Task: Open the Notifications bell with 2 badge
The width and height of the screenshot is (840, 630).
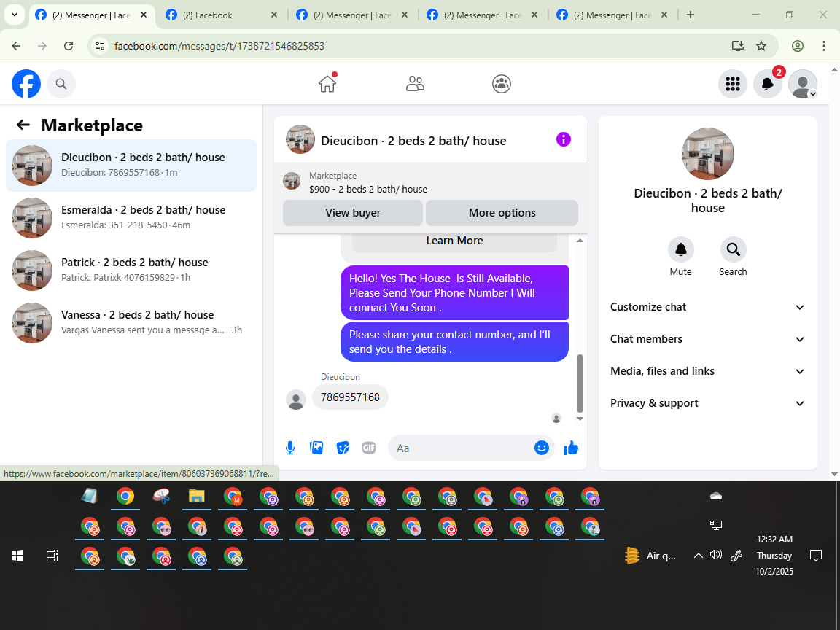Action: click(768, 84)
